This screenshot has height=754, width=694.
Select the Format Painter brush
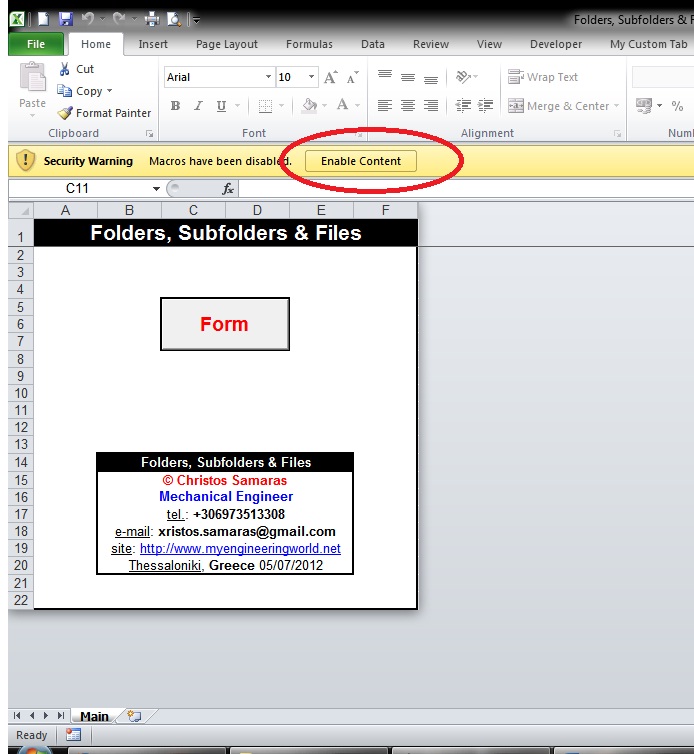click(64, 113)
